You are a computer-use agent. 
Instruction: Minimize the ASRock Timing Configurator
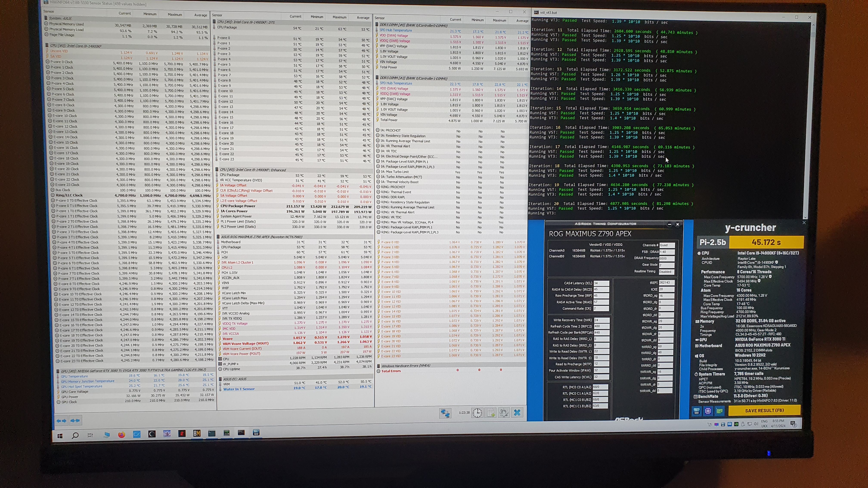click(670, 224)
